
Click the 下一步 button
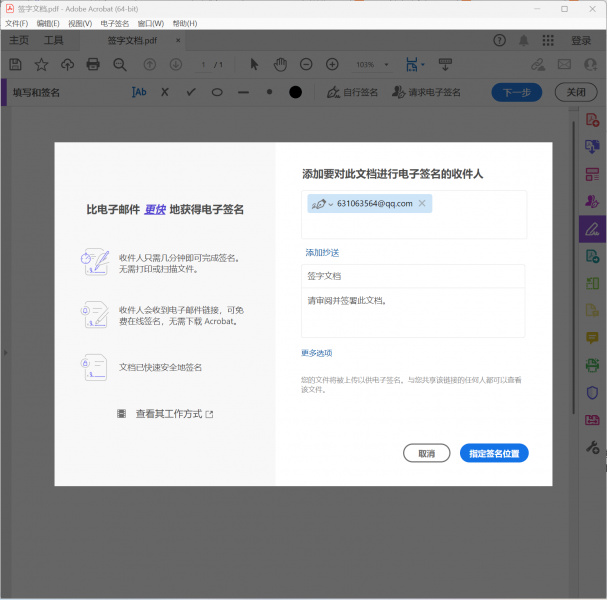(x=516, y=92)
